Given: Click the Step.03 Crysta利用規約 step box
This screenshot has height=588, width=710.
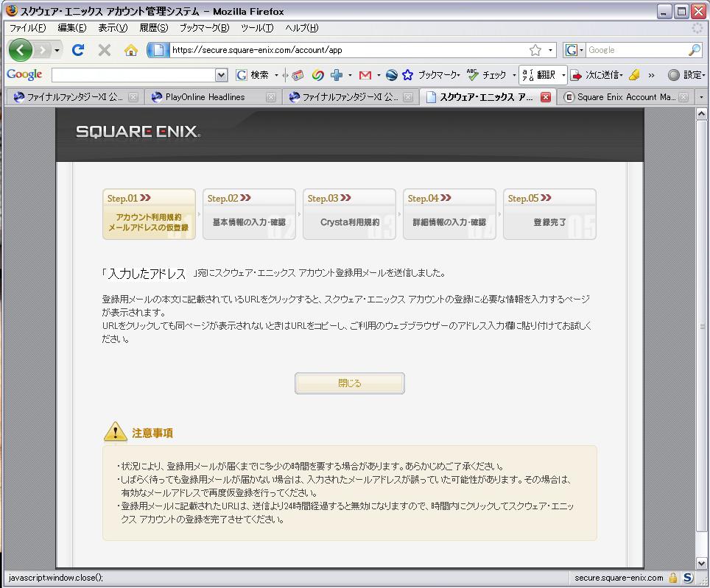Looking at the screenshot, I should [x=350, y=214].
